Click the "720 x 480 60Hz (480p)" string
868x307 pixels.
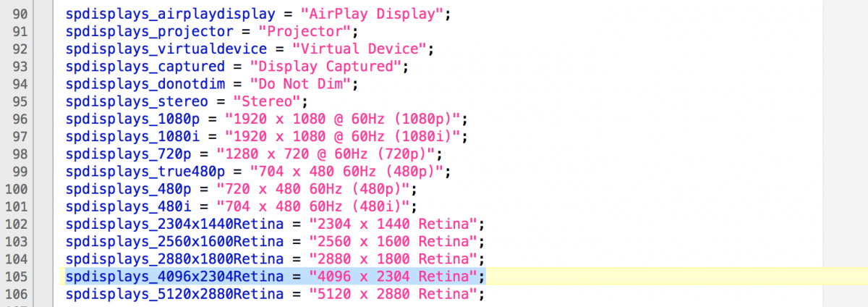[x=315, y=189]
